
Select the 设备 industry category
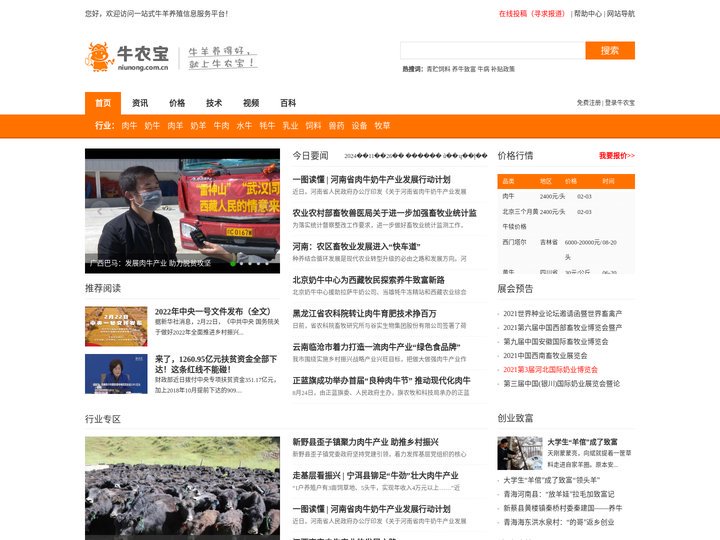[359, 125]
